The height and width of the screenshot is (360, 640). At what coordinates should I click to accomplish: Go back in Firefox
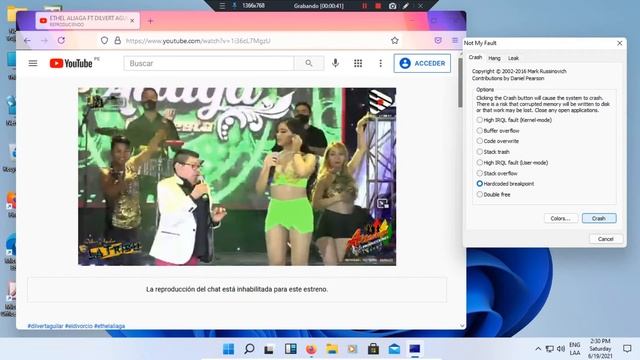coord(27,40)
